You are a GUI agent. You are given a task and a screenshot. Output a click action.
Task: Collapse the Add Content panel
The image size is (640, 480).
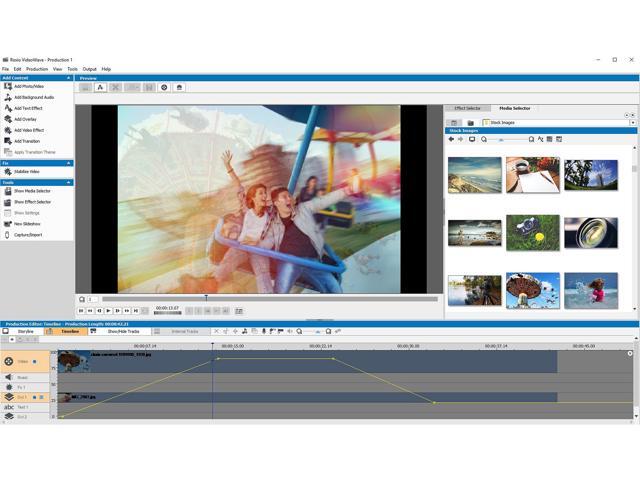tap(69, 78)
